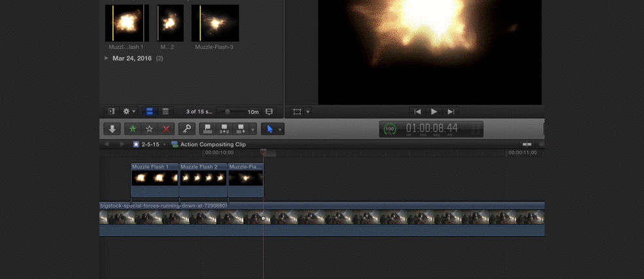
Task: Open the 2-5-15 project breadcrumb
Action: pyautogui.click(x=146, y=145)
